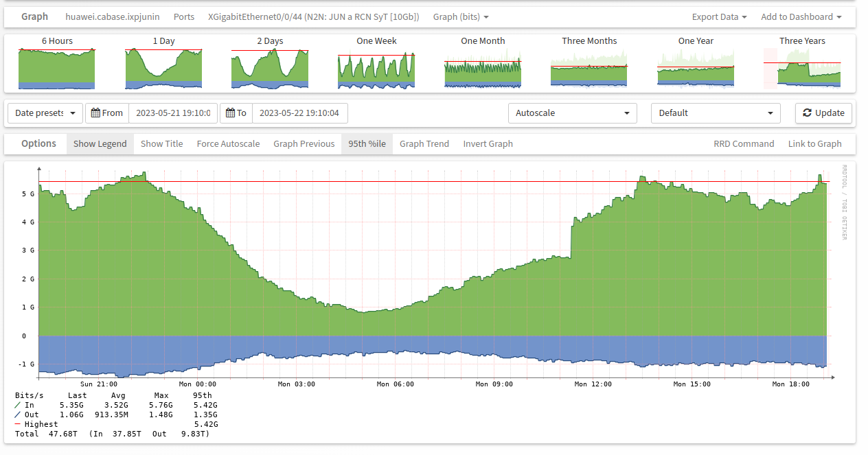Expand the Date presets dropdown

click(x=45, y=113)
